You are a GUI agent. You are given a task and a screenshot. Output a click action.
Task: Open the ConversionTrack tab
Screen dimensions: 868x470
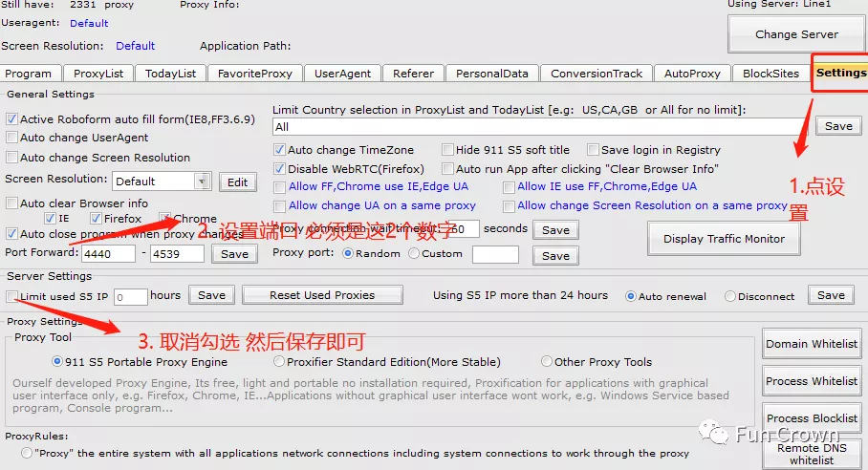pos(597,74)
